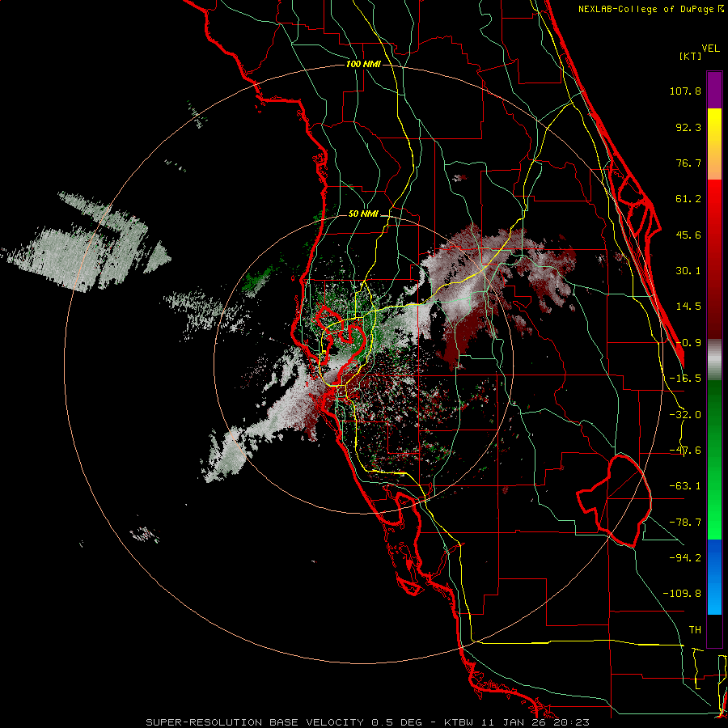Select the -109.8 velocity scale value

682,594
